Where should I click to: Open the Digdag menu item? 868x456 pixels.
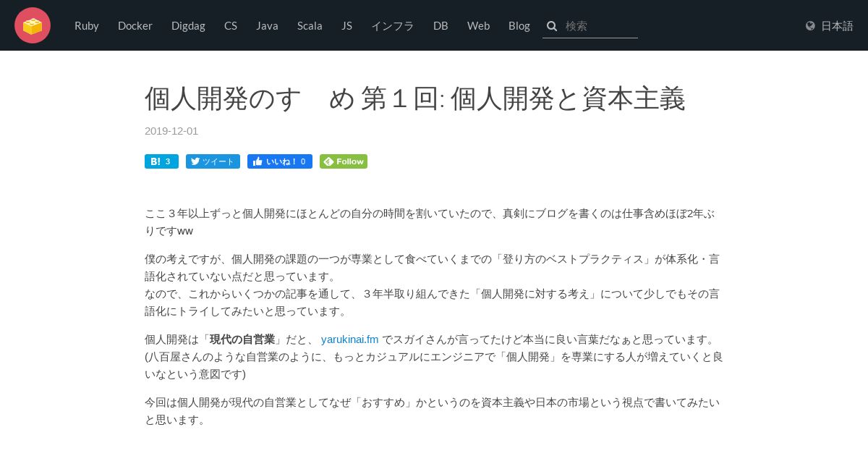[188, 25]
